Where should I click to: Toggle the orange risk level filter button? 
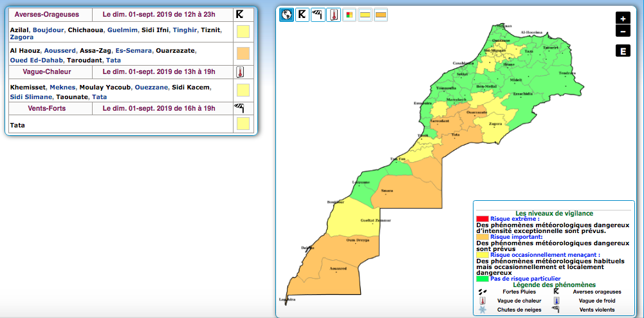[x=381, y=15]
